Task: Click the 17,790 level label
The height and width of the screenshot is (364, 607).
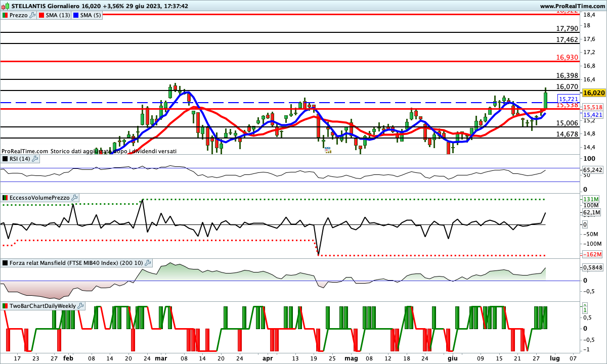Action: pyautogui.click(x=567, y=29)
